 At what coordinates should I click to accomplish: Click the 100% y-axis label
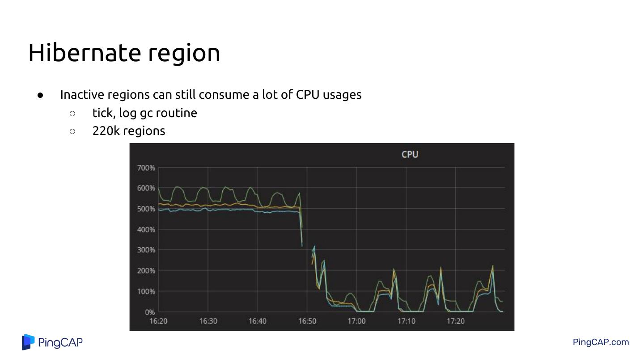(146, 291)
